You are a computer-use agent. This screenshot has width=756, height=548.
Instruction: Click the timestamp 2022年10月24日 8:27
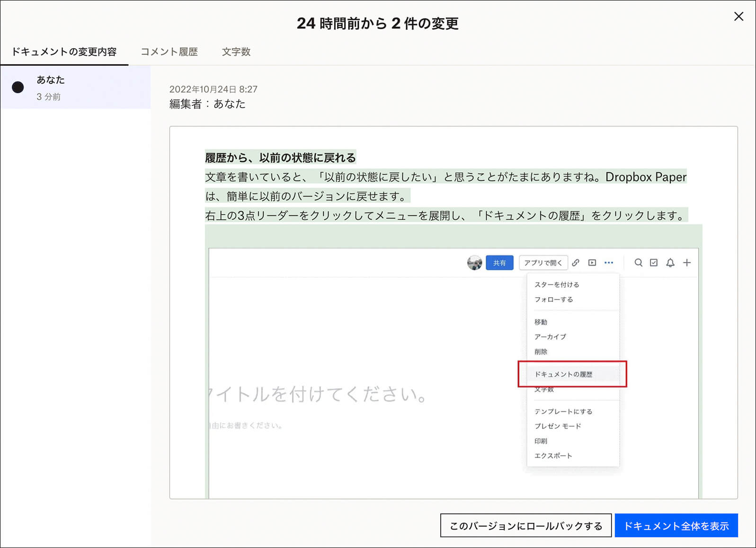(213, 89)
